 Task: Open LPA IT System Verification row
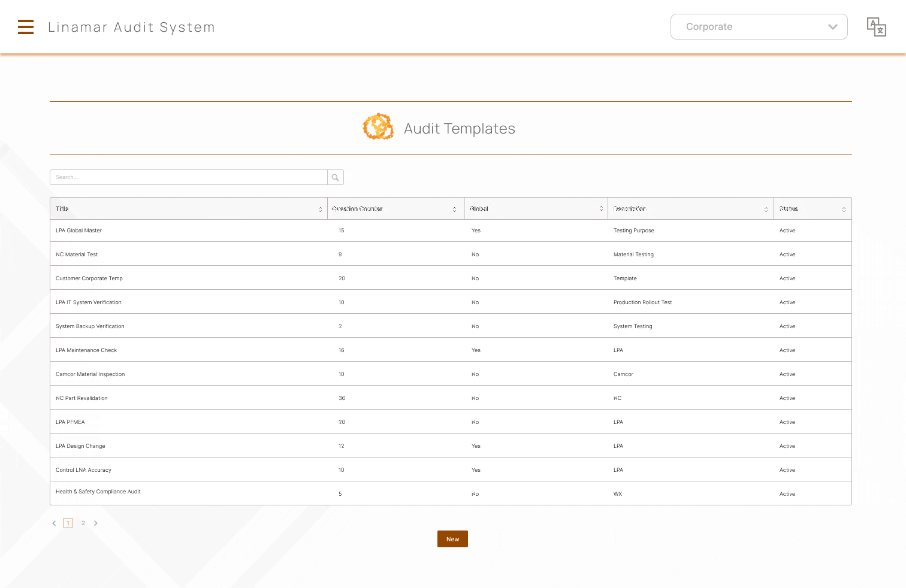(x=451, y=302)
